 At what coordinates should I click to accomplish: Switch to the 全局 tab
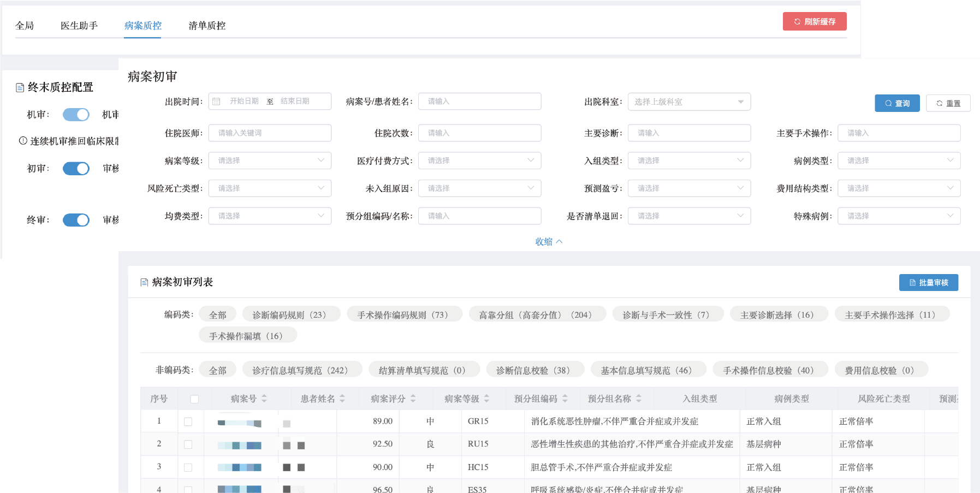pos(25,26)
